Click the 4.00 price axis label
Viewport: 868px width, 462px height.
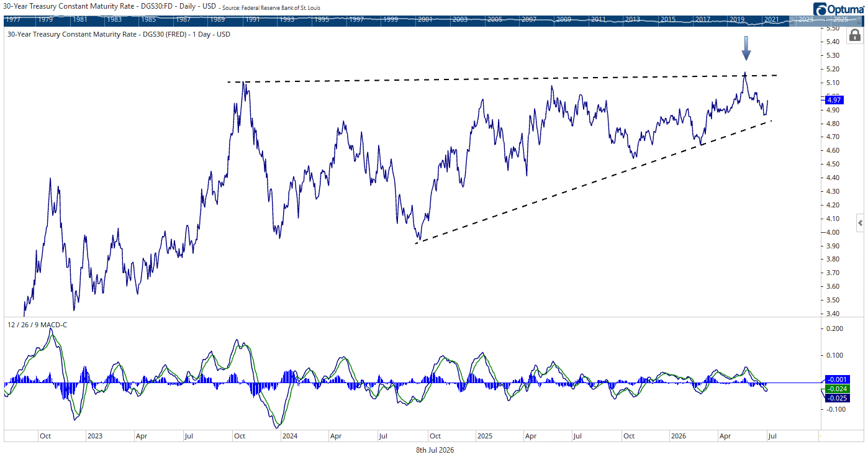pyautogui.click(x=832, y=232)
